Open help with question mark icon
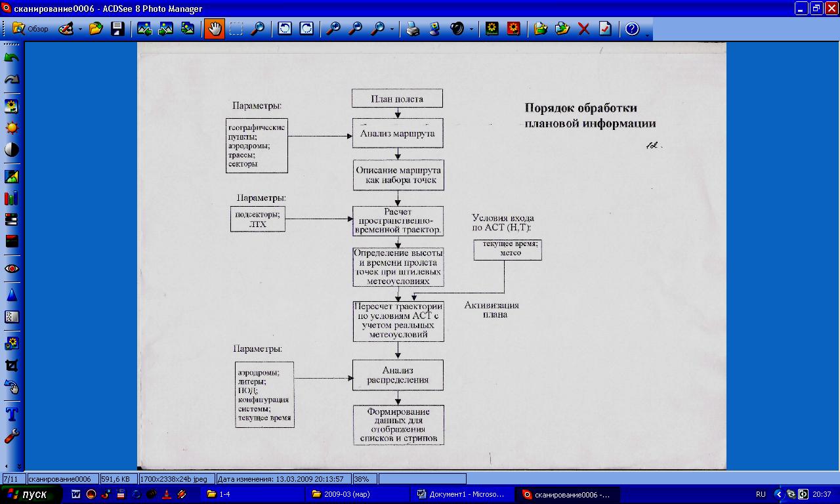The image size is (840, 504). click(632, 29)
